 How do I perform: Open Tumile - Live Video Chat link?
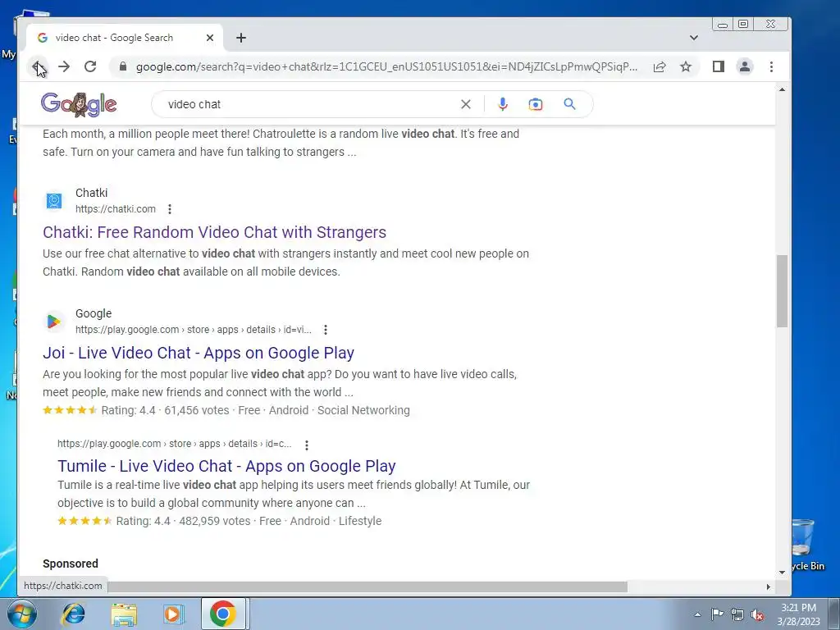click(226, 466)
